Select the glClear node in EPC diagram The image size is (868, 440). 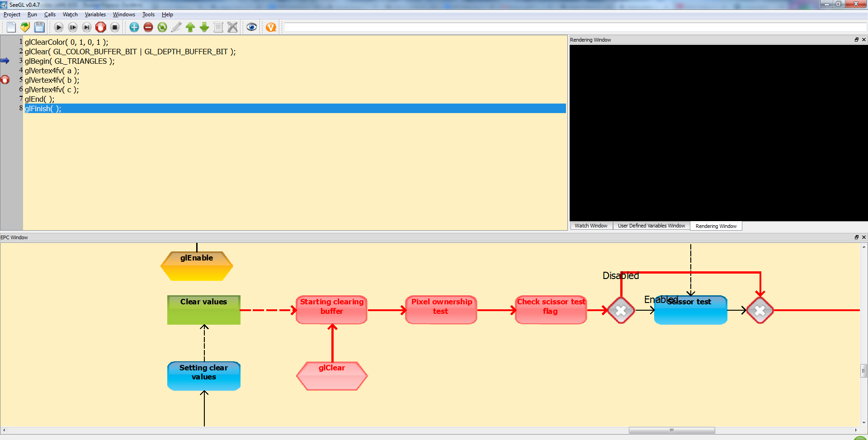tap(332, 375)
